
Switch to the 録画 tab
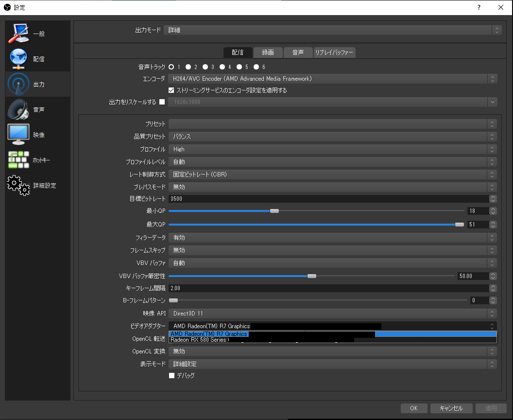pos(268,52)
